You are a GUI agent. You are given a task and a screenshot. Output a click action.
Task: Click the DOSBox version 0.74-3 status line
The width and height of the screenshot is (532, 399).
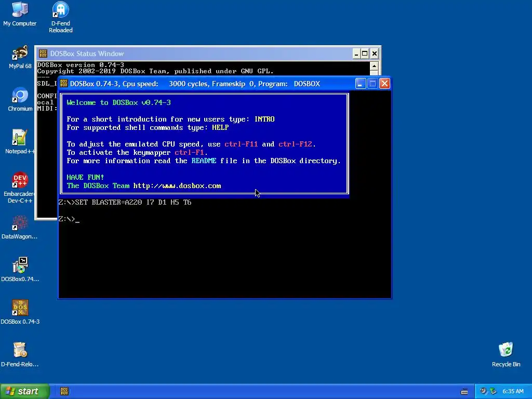pyautogui.click(x=81, y=65)
